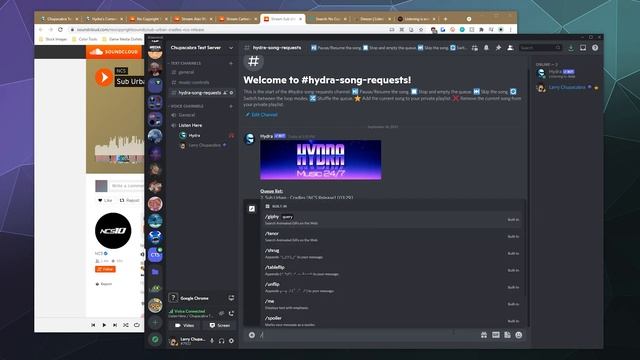Create channel with plus beside Text Channels
The width and height of the screenshot is (640, 360).
pyautogui.click(x=231, y=63)
